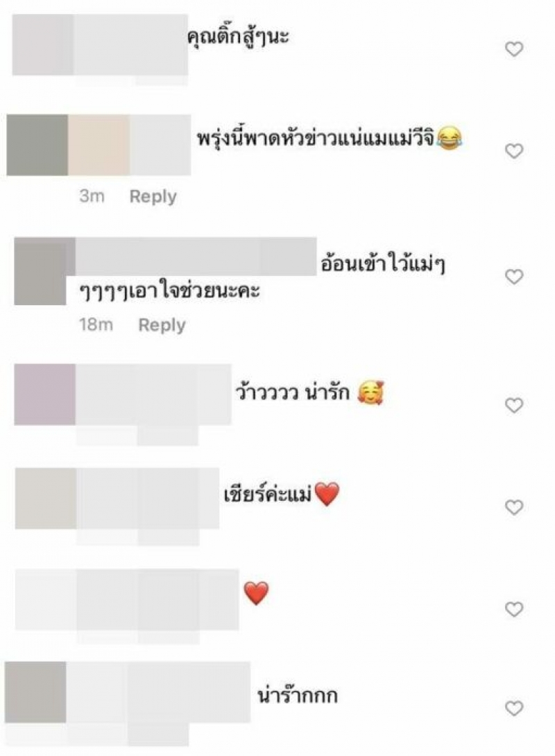Open blurred username before 'อ้อนเข้าไว้แม่ๆ'
Image resolution: width=555 pixels, height=756 pixels.
coord(196,257)
